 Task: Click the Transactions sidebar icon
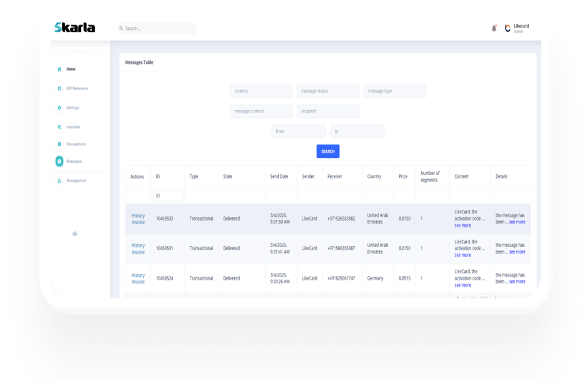[x=59, y=144]
